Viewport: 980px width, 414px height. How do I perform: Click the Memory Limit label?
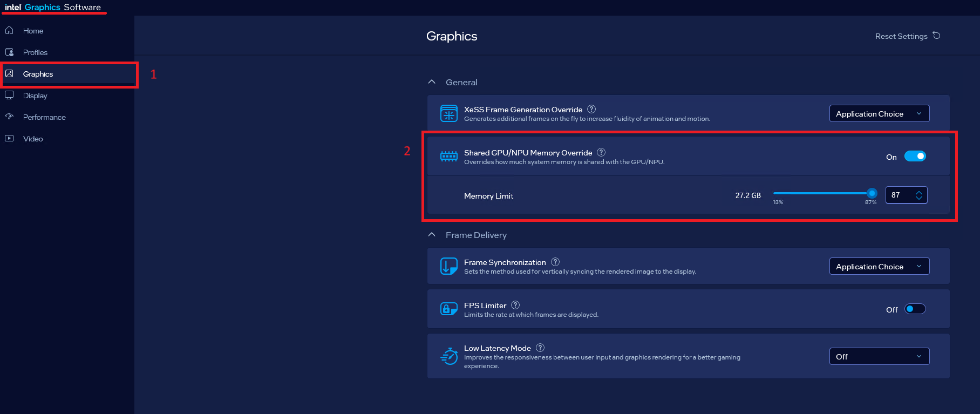pos(488,196)
